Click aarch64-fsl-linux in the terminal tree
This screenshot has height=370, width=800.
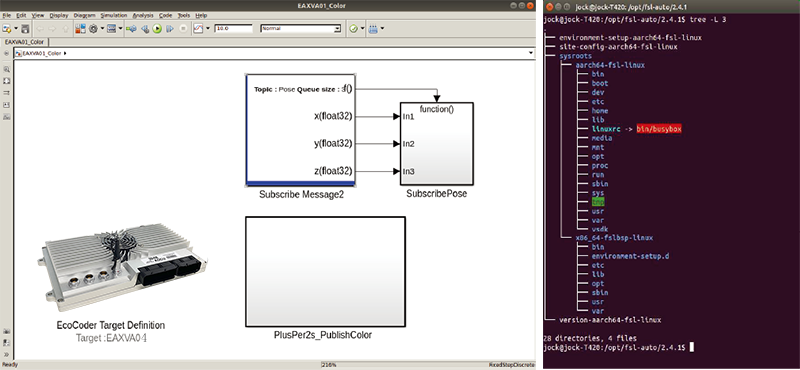(610, 65)
